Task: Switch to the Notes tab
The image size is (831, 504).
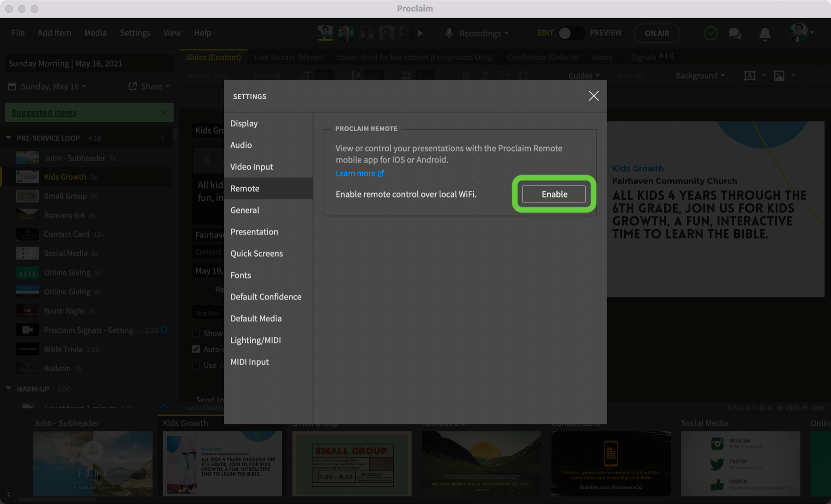Action: (x=602, y=57)
